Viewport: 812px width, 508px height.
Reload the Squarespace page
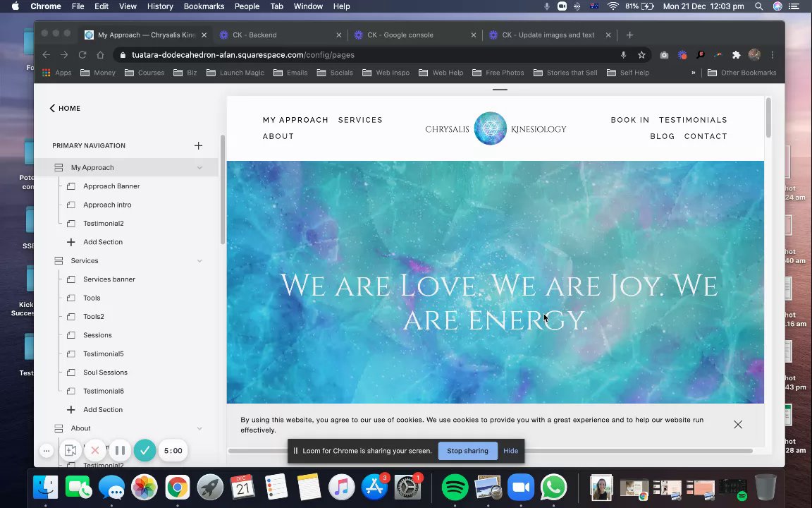[82, 55]
